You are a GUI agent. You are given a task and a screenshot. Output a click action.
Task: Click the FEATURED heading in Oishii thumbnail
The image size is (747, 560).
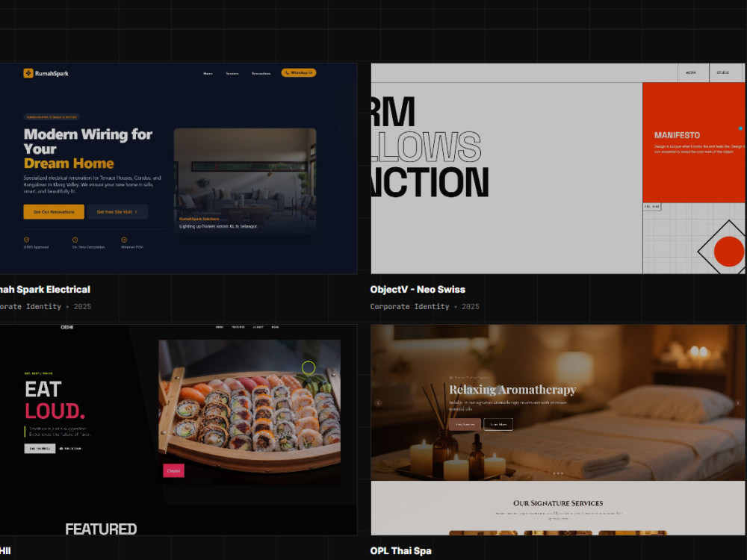point(101,529)
